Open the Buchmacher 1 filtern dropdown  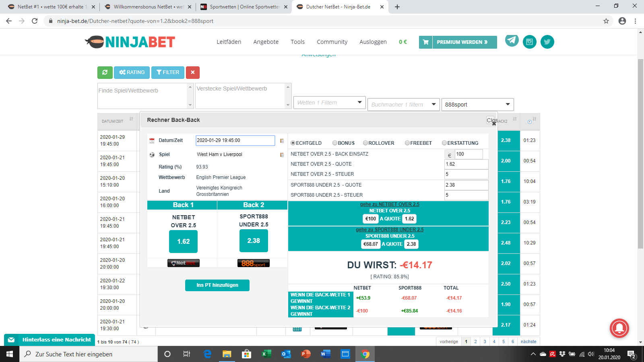[403, 105]
